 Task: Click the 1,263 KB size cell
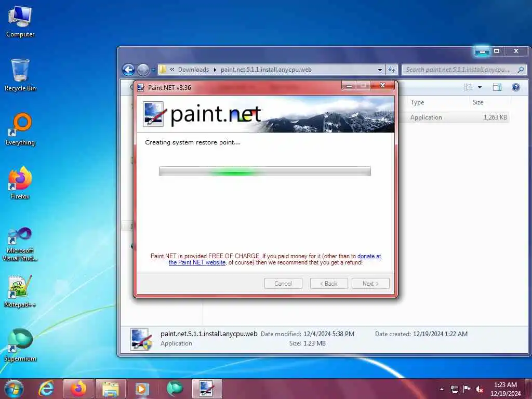coord(495,117)
